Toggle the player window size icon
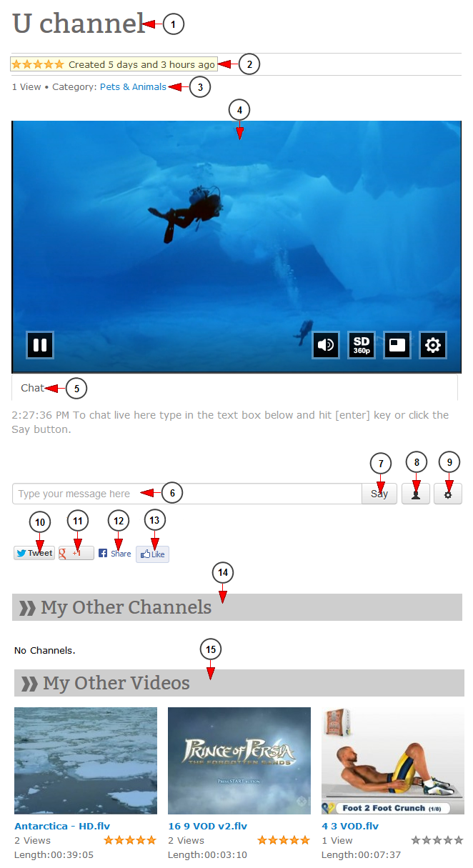 coord(397,345)
